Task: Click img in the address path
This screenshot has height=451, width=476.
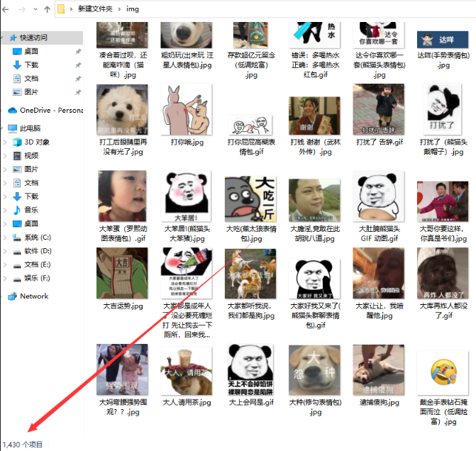Action: click(133, 9)
